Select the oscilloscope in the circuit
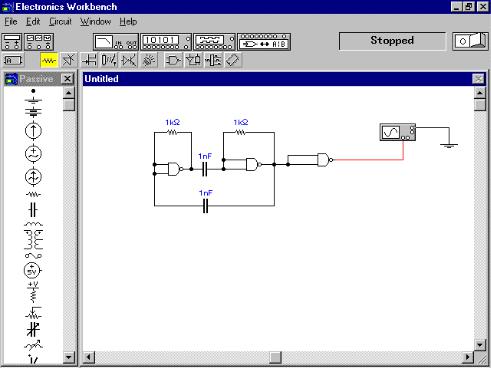The height and width of the screenshot is (368, 491). (398, 132)
